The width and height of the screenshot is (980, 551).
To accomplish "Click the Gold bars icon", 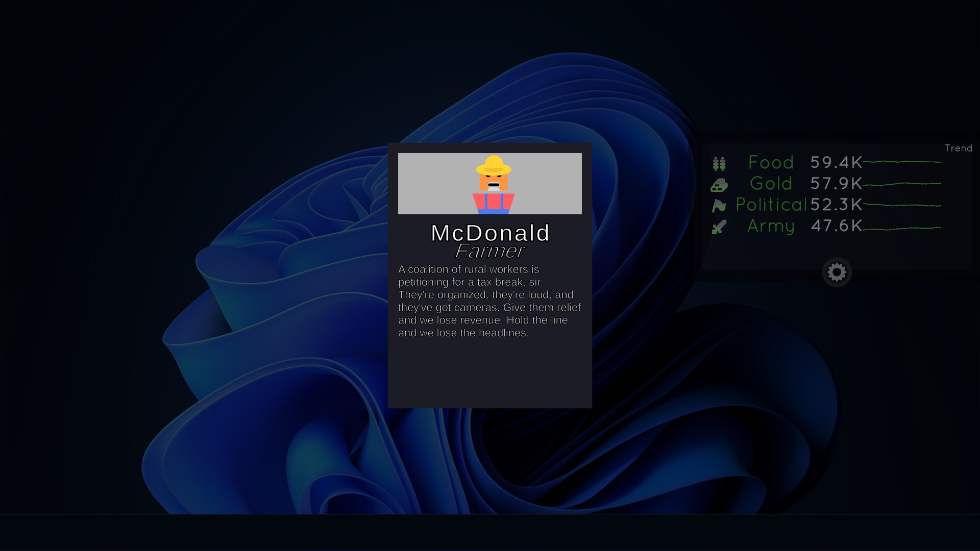I will (x=719, y=185).
